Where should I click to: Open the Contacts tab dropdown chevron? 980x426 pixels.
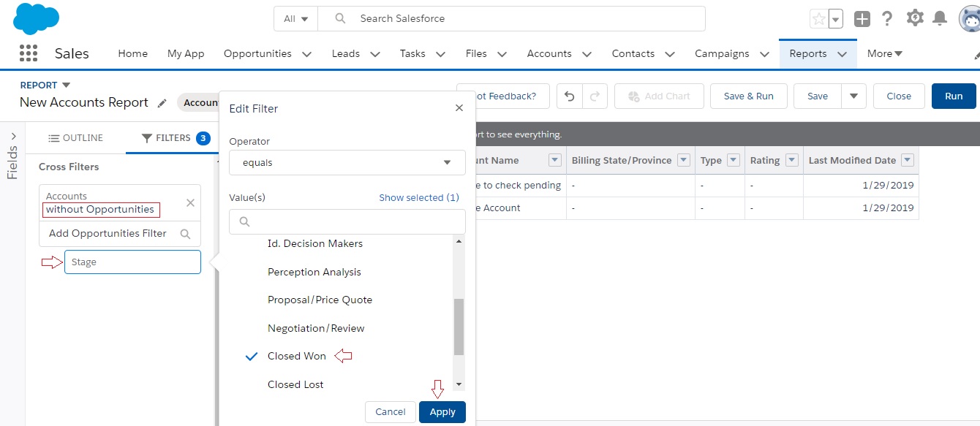pyautogui.click(x=669, y=54)
